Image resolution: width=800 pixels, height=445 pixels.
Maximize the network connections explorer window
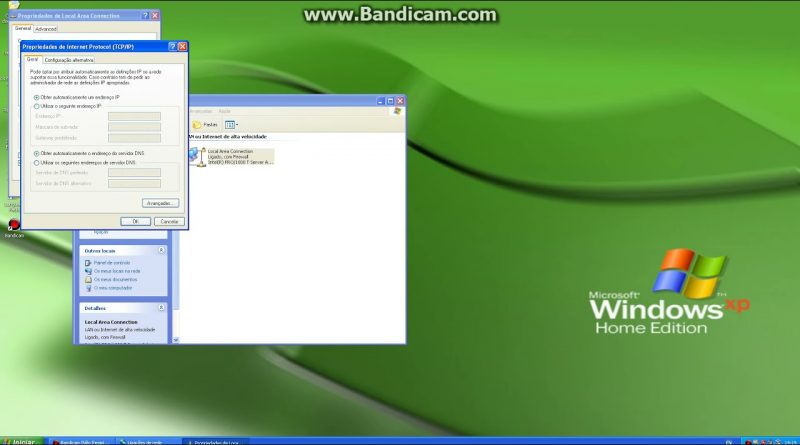390,101
